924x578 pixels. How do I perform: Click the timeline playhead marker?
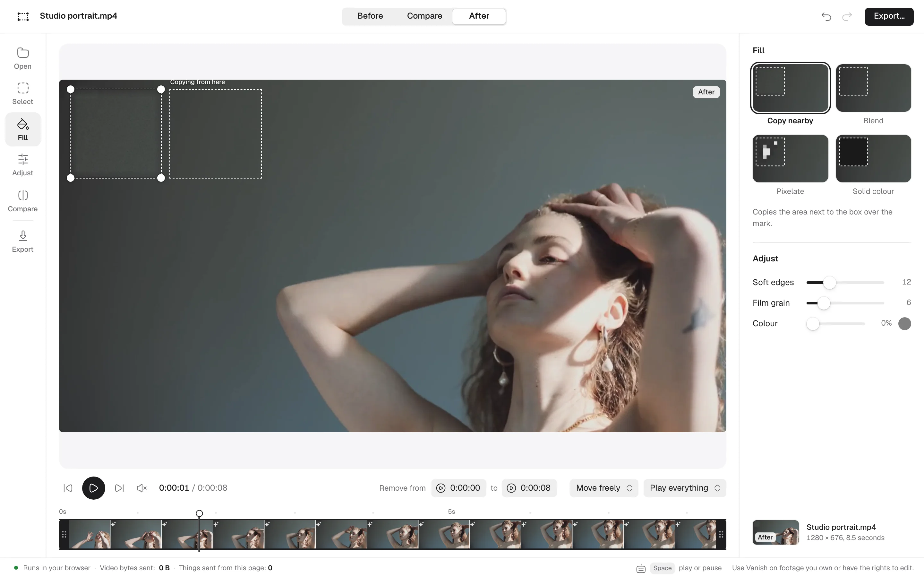click(199, 513)
